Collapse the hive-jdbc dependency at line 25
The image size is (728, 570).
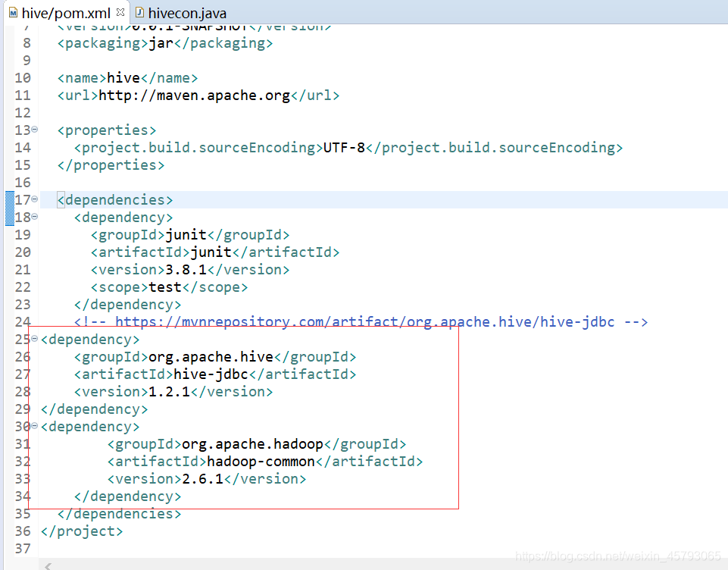tap(34, 339)
